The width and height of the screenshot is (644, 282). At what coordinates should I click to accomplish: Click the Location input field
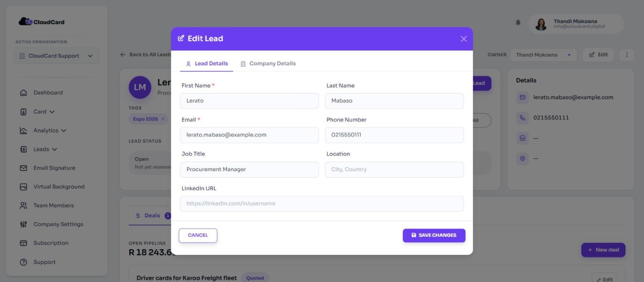[394, 170]
